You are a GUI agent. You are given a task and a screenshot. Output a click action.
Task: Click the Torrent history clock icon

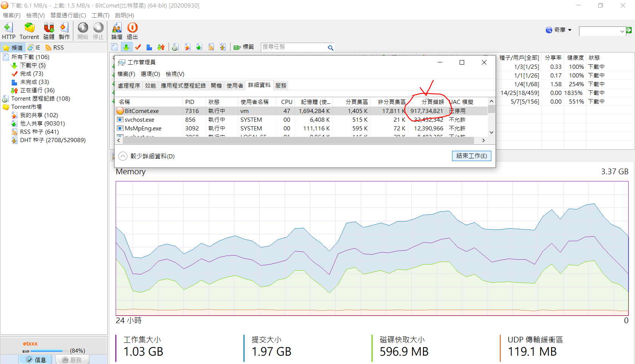click(175, 47)
